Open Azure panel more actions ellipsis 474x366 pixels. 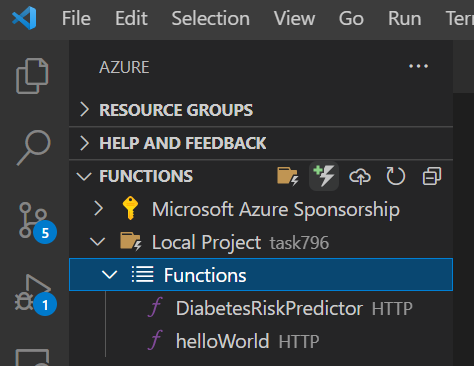418,66
